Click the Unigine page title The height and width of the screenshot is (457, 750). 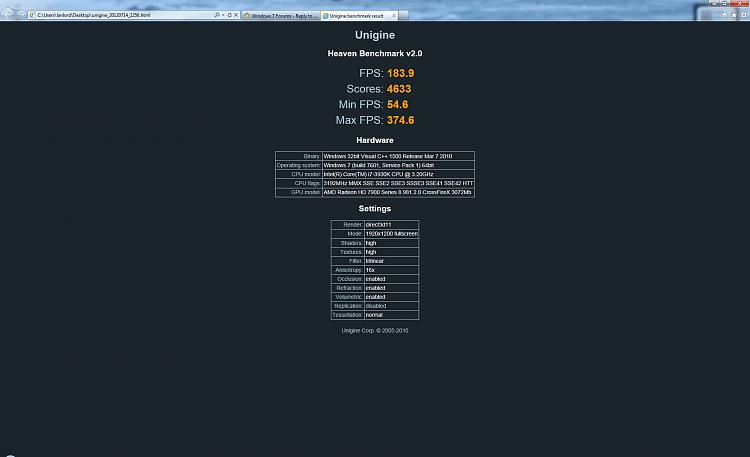click(x=375, y=35)
